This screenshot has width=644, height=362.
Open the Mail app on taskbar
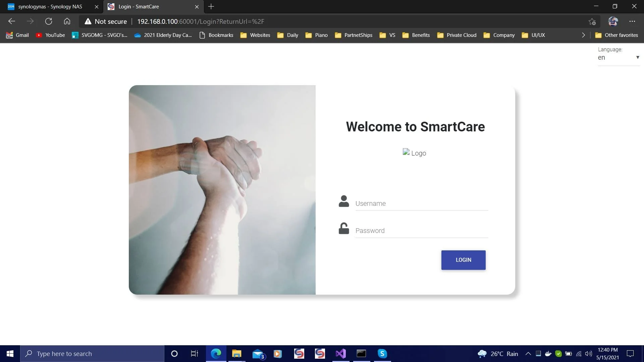[258, 354]
